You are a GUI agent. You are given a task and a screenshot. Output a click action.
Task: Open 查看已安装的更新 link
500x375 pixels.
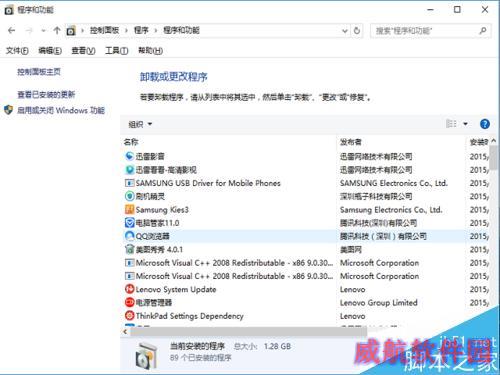(46, 95)
